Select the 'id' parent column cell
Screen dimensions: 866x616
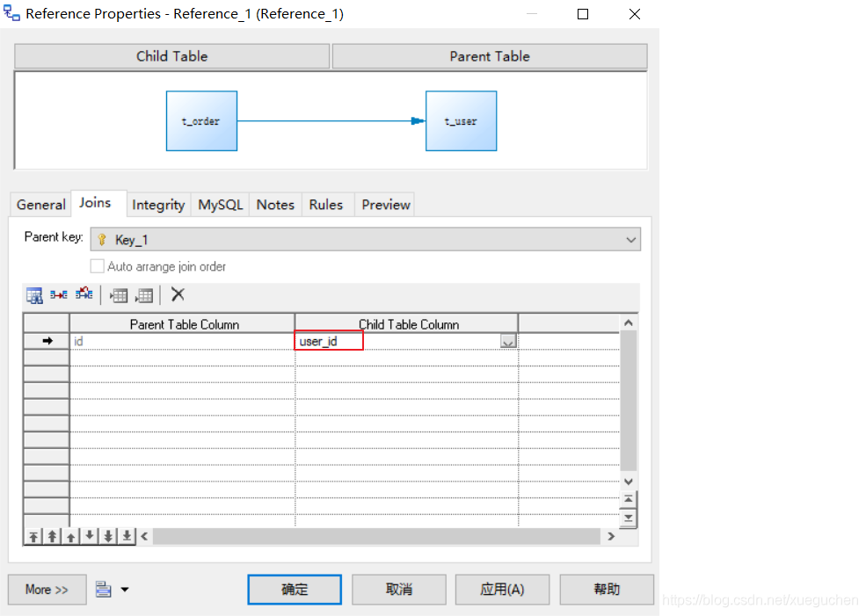(182, 342)
